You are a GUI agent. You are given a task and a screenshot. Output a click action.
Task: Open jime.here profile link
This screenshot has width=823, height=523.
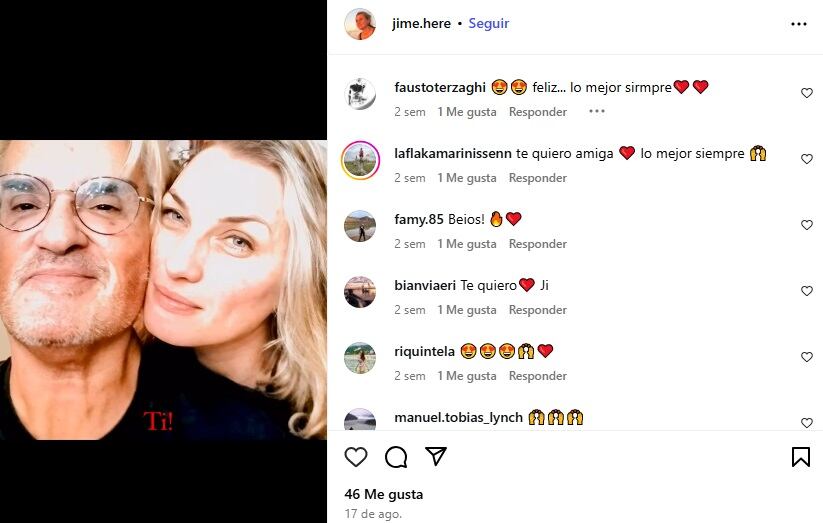(421, 24)
